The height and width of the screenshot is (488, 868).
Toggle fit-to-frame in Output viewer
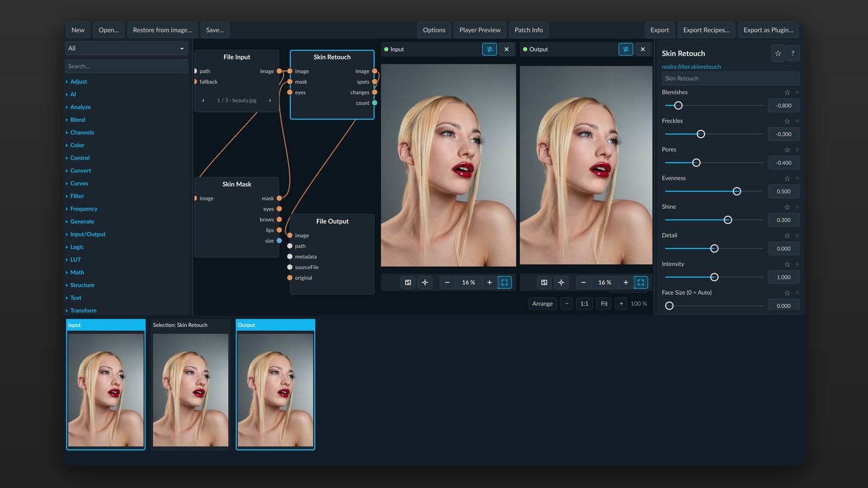(x=641, y=282)
